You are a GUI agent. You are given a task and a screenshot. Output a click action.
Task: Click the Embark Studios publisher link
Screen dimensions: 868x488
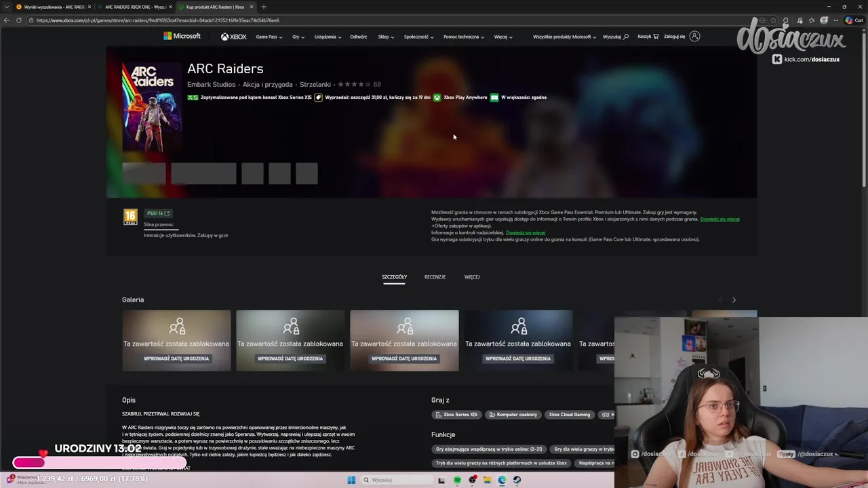(211, 85)
